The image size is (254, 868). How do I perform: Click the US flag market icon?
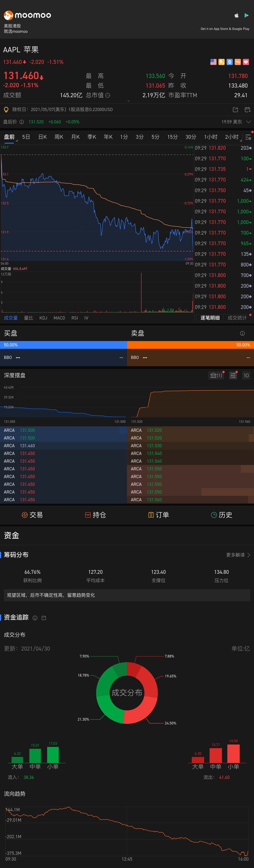[213, 62]
